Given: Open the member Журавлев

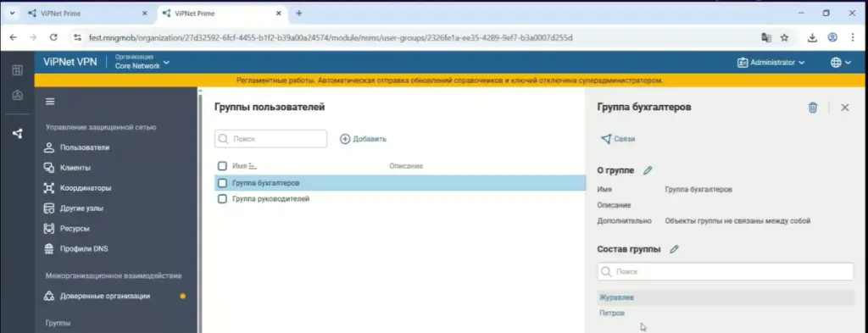Looking at the screenshot, I should [617, 297].
